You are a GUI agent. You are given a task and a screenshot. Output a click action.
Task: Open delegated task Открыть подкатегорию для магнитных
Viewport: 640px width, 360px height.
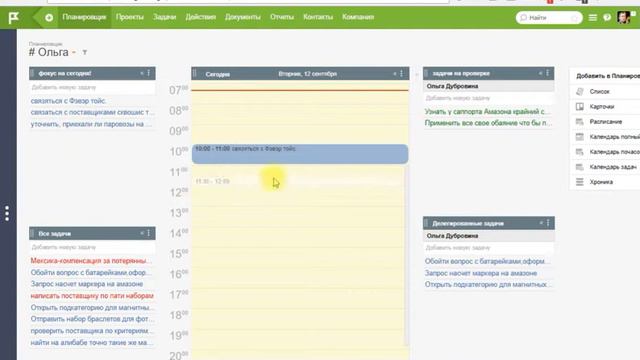point(487,285)
